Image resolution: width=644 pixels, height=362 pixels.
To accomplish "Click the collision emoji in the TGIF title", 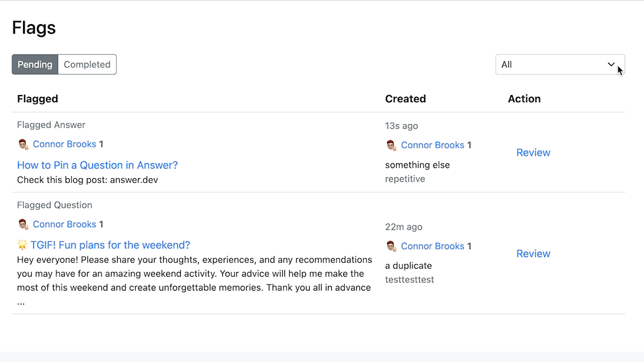I will click(x=22, y=245).
